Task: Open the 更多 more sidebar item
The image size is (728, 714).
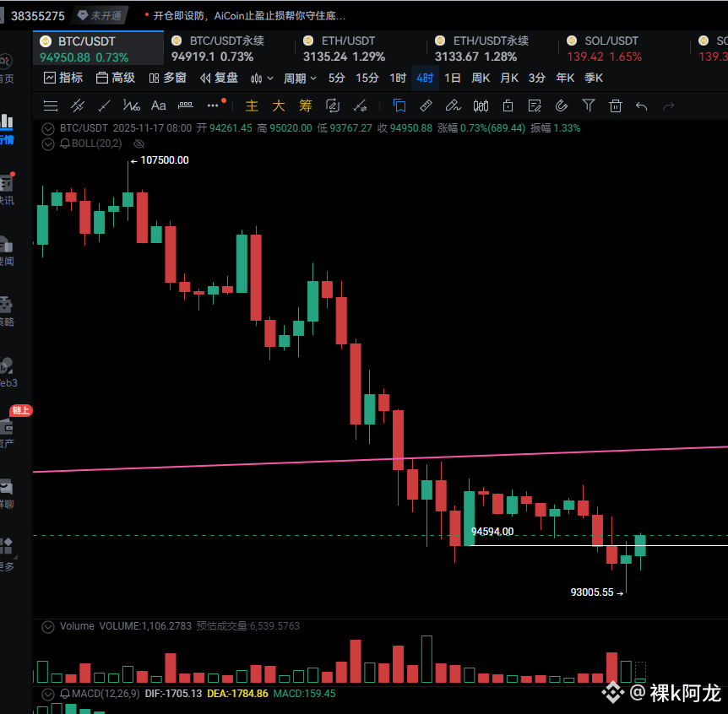Action: (x=7, y=554)
